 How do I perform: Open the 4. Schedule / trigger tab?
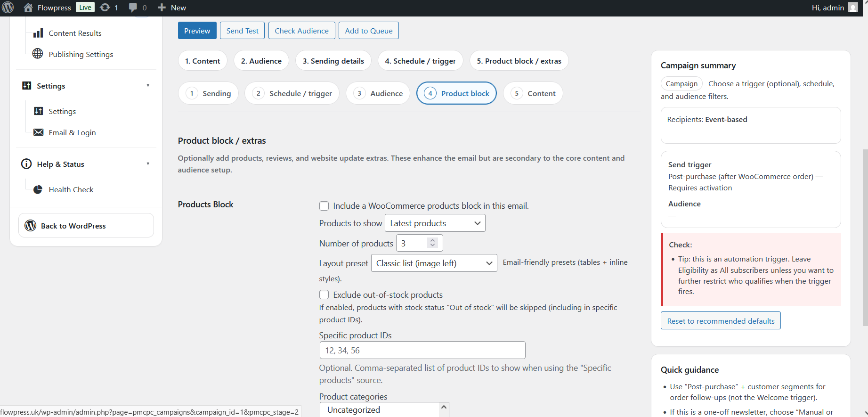421,61
